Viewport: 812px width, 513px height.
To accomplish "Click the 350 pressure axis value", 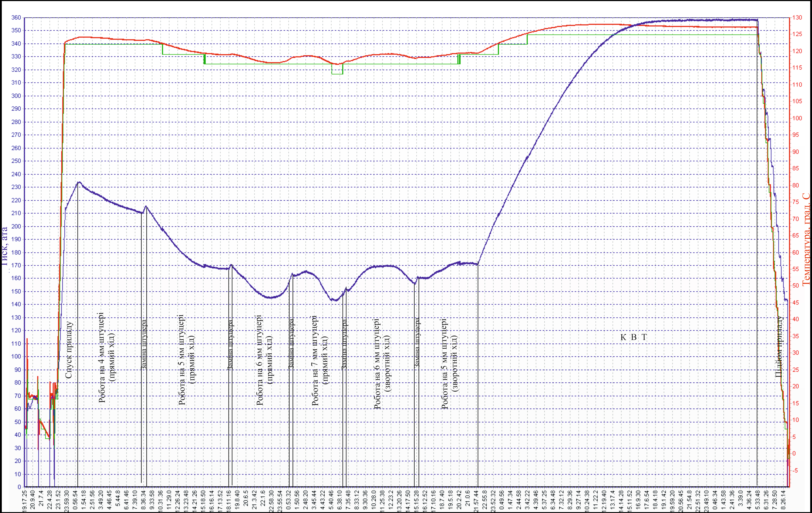I will (x=16, y=31).
